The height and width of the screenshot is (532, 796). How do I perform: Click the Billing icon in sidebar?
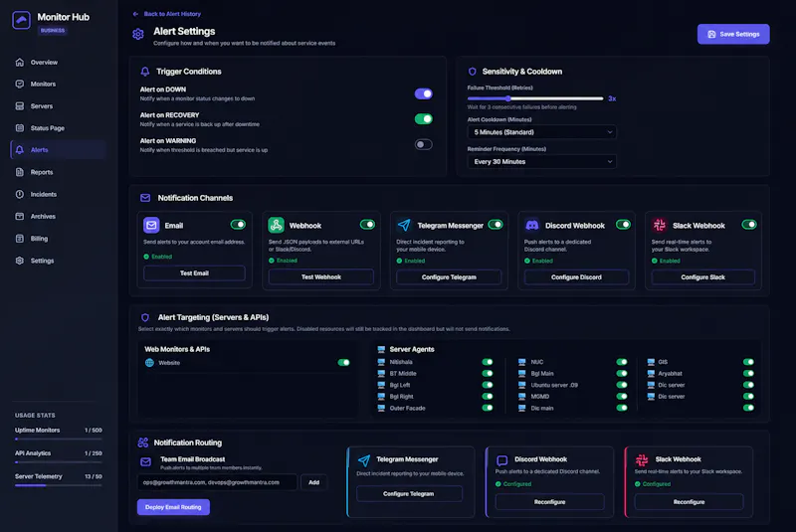20,239
